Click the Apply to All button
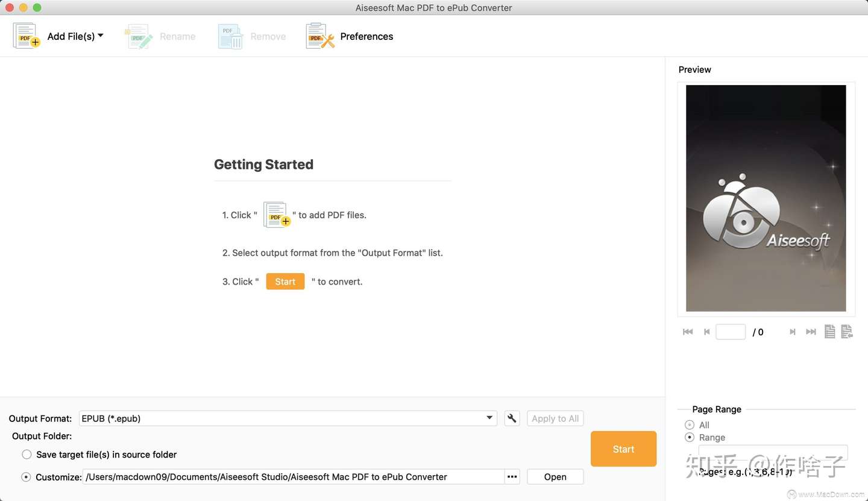Viewport: 868px width, 501px height. 555,418
